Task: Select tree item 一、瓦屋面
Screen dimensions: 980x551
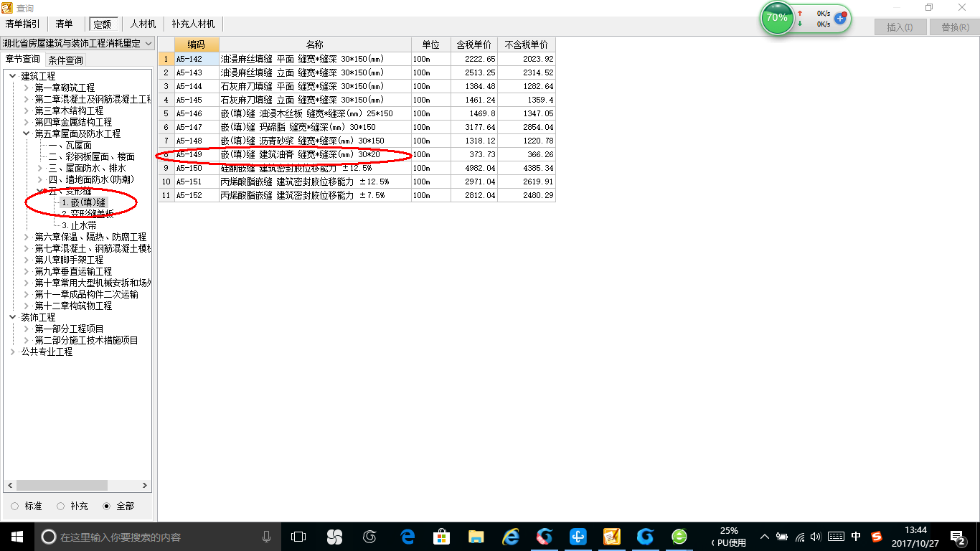Action: click(x=70, y=145)
